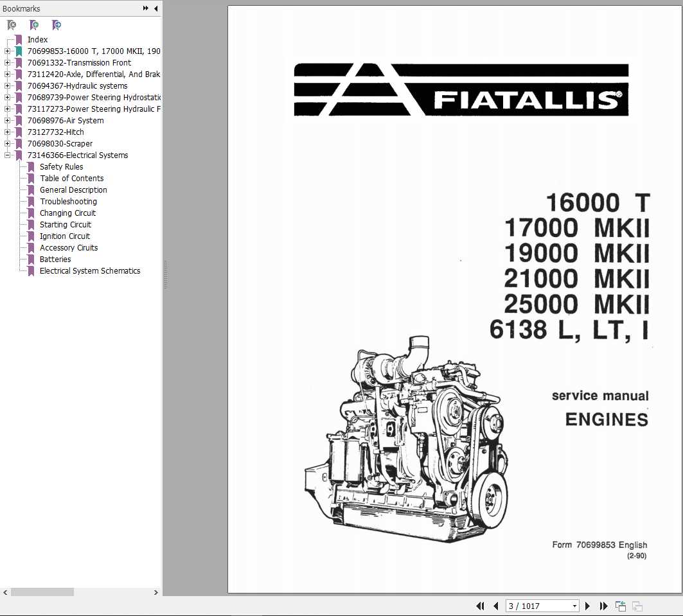Expand the 70698030-Scraper bookmark
The height and width of the screenshot is (616, 683).
coord(8,143)
